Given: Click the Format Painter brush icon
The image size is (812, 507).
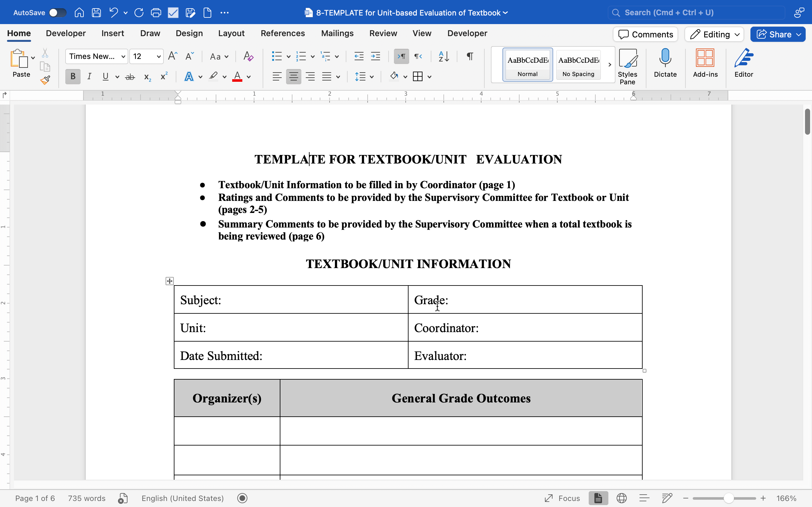Looking at the screenshot, I should pyautogui.click(x=45, y=80).
